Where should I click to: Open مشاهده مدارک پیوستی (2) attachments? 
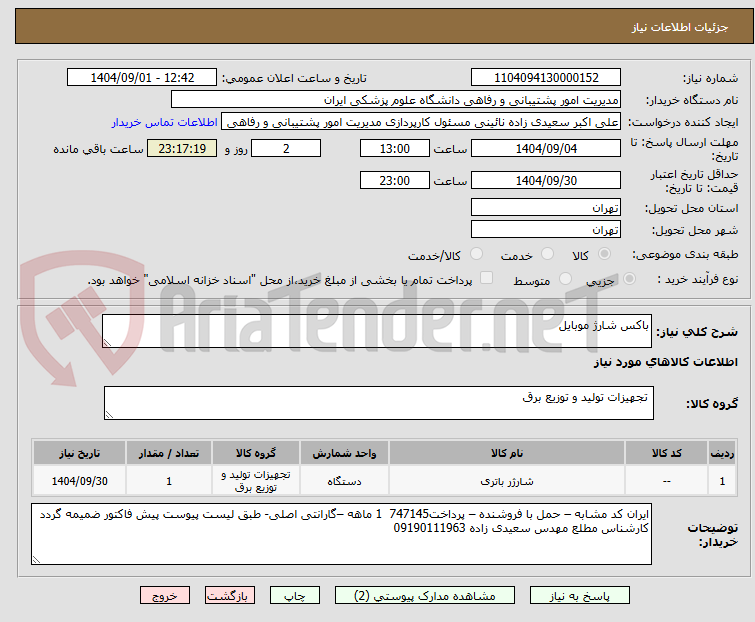point(425,596)
